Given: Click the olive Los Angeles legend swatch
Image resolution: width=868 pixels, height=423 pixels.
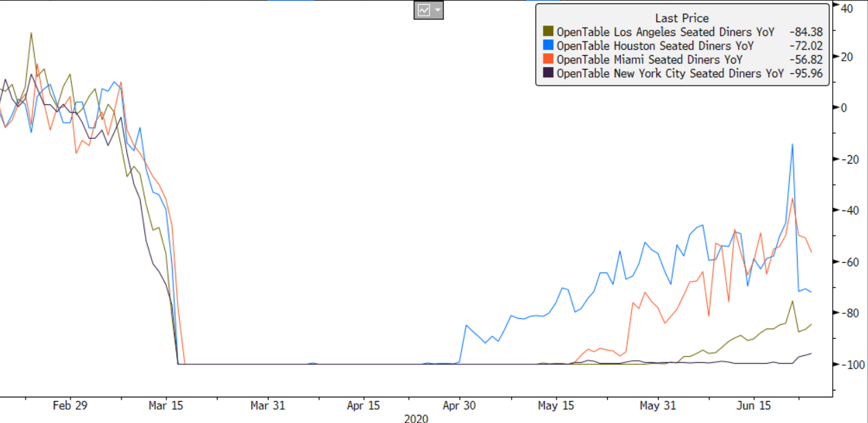Looking at the screenshot, I should click(x=548, y=32).
